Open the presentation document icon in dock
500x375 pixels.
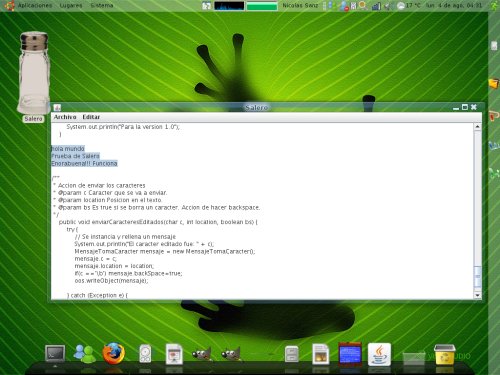pos(174,354)
